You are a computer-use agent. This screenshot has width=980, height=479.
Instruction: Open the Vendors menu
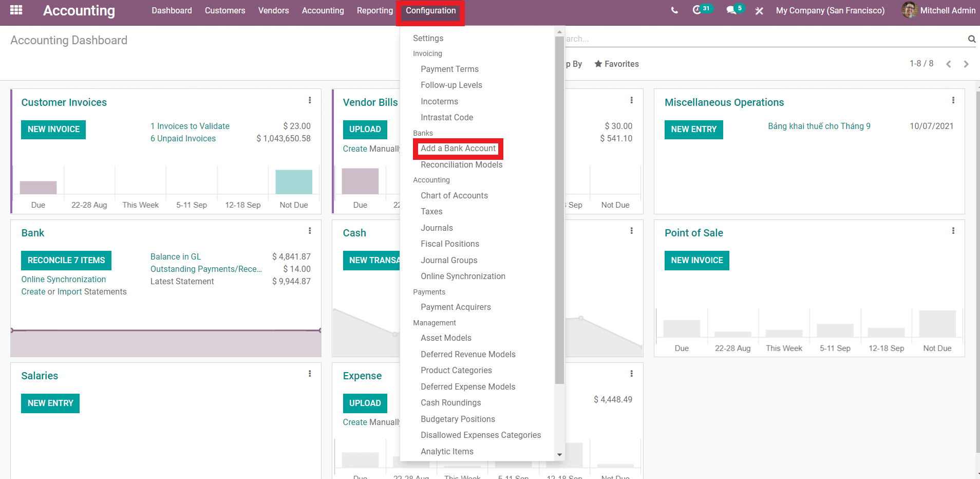coord(273,10)
